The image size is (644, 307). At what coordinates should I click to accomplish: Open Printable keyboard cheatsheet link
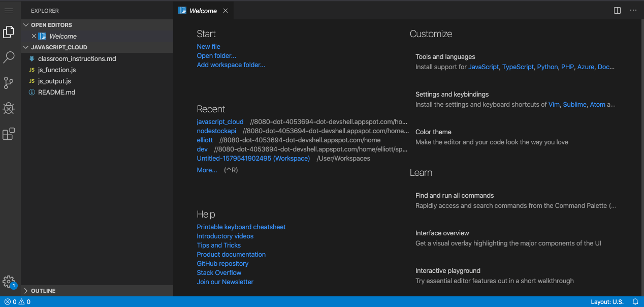point(241,227)
